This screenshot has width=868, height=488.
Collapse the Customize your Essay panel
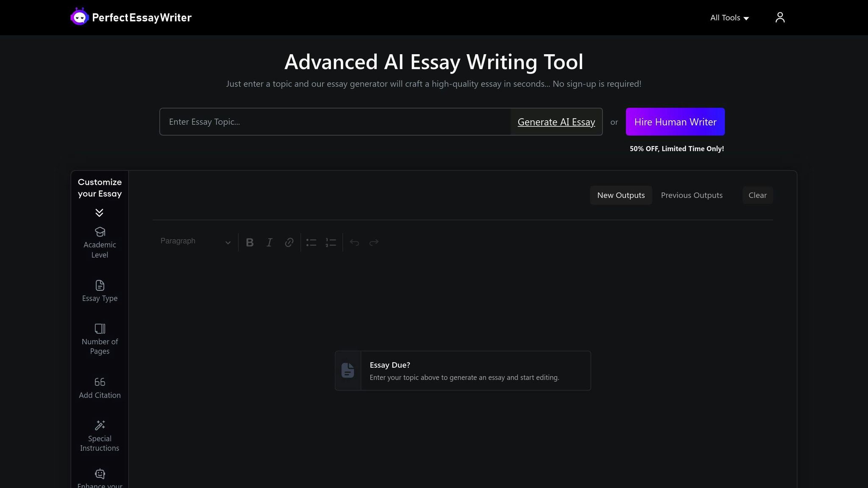tap(100, 213)
